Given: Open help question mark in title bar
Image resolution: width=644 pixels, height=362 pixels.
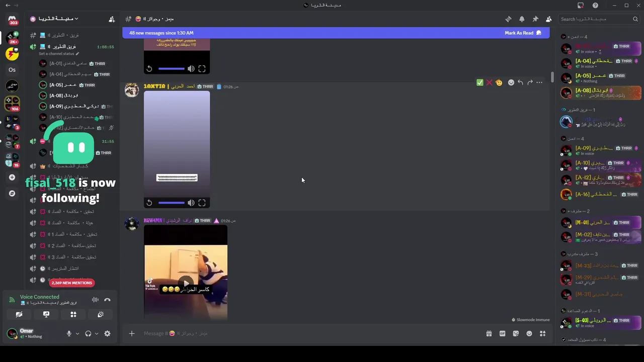Looking at the screenshot, I should (x=595, y=6).
